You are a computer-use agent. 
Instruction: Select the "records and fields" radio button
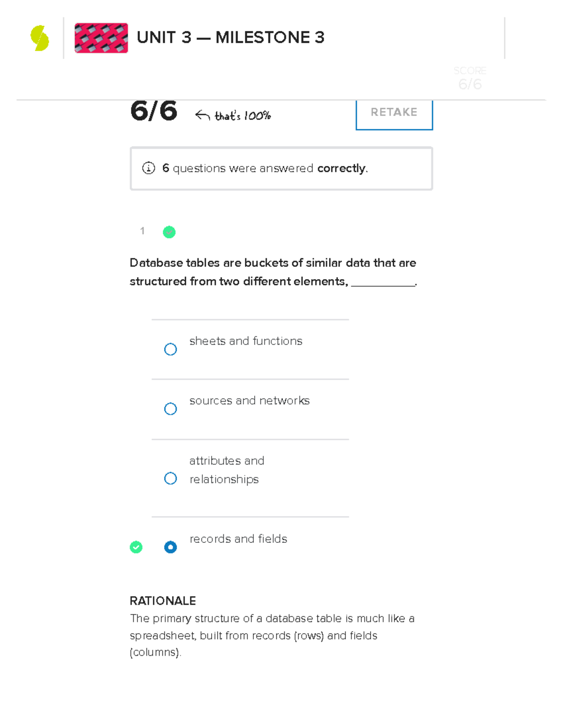170,547
